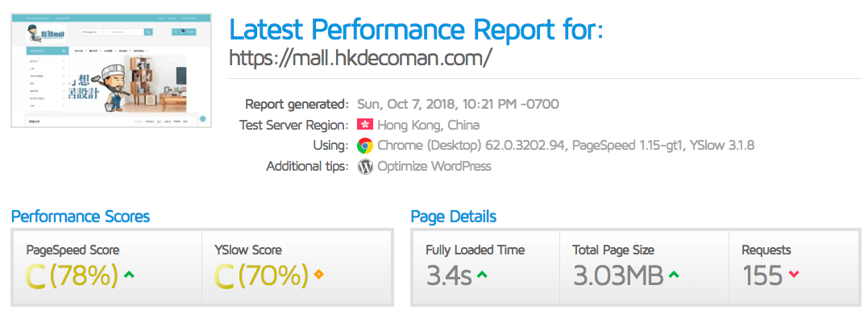Image resolution: width=868 pixels, height=310 pixels.
Task: Click the Page Details heading
Action: [454, 216]
